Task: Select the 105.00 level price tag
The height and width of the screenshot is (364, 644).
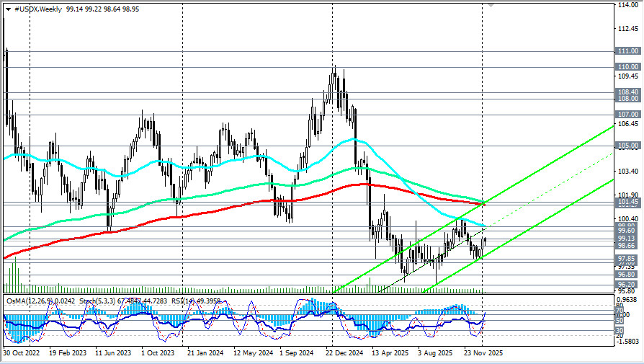Action: click(628, 146)
